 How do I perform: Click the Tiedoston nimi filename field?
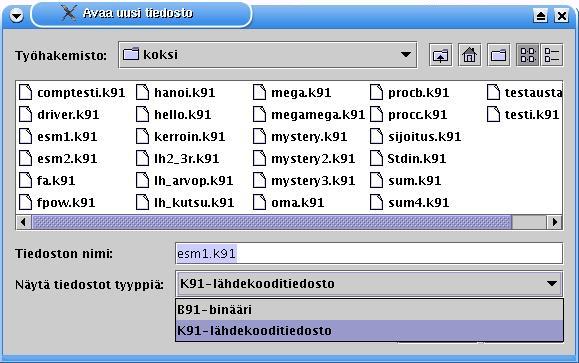(x=369, y=253)
